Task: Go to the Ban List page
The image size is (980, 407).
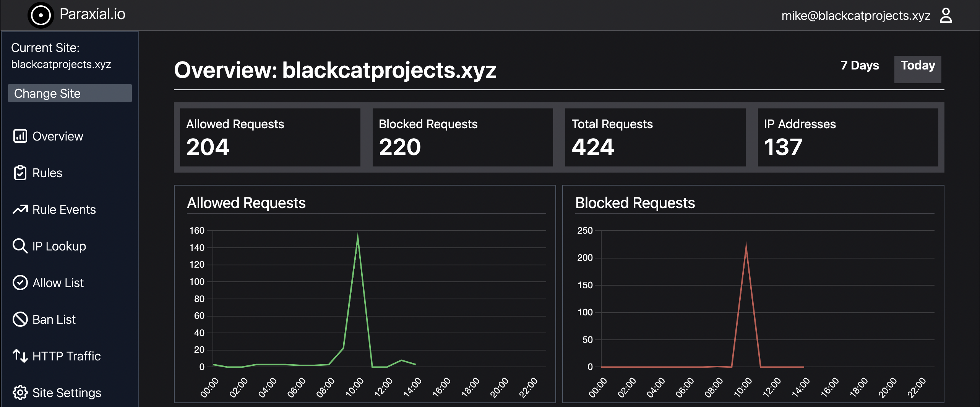Action: click(54, 319)
